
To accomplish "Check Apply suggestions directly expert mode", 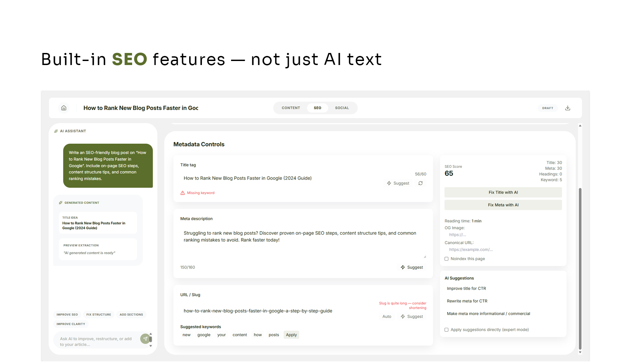I will [446, 329].
